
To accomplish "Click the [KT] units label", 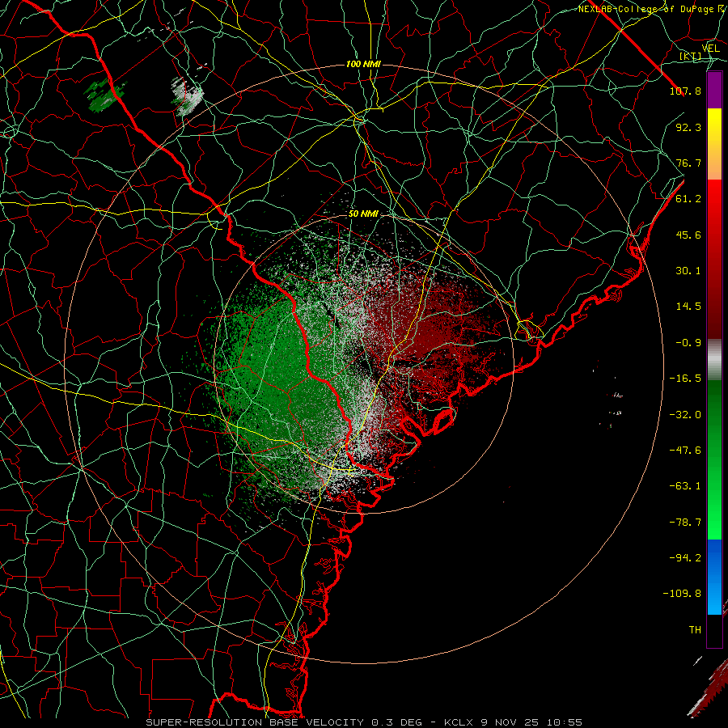I will click(691, 56).
